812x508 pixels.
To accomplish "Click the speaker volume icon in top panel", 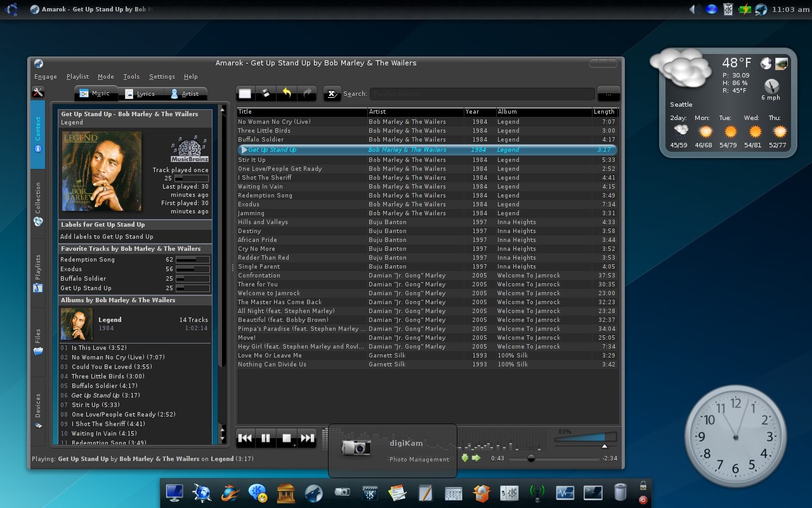I will [695, 9].
